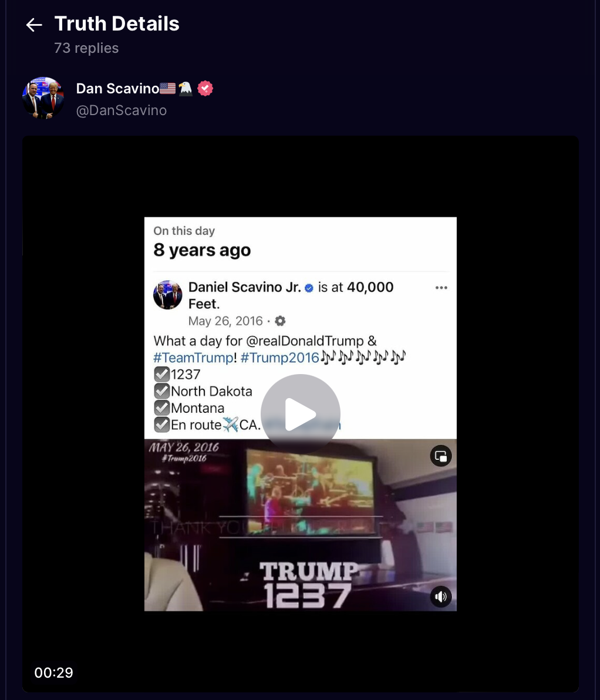The image size is (600, 700).
Task: Open the #TeamTrump hashtag link
Action: tap(193, 358)
